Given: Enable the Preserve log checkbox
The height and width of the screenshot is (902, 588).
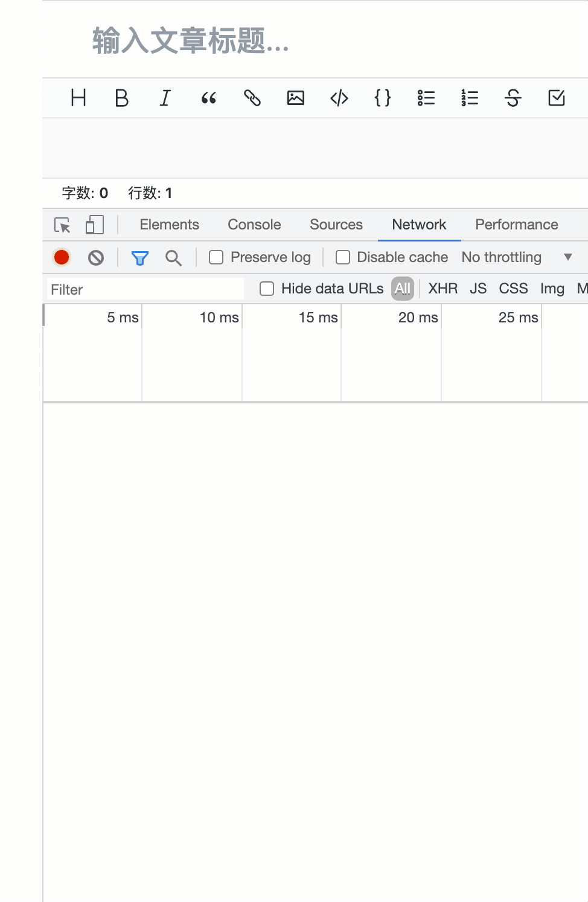Looking at the screenshot, I should 216,257.
